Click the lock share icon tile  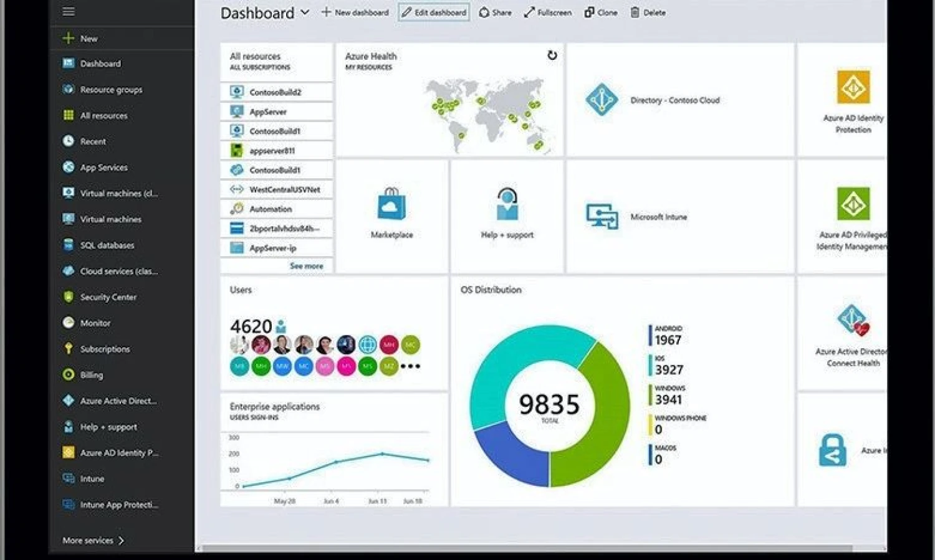(x=832, y=450)
